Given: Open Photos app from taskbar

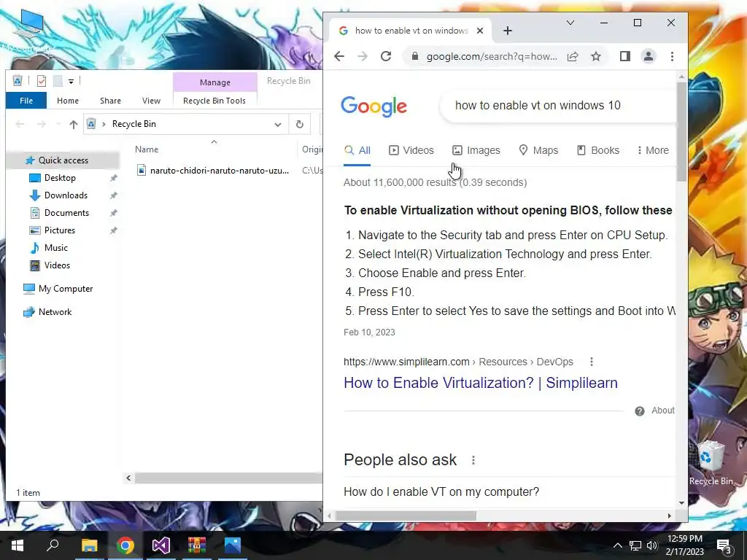Looking at the screenshot, I should 233,545.
